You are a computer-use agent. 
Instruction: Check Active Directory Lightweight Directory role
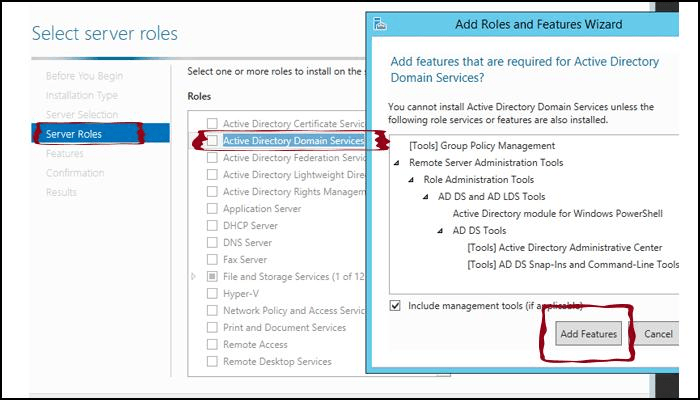(212, 175)
